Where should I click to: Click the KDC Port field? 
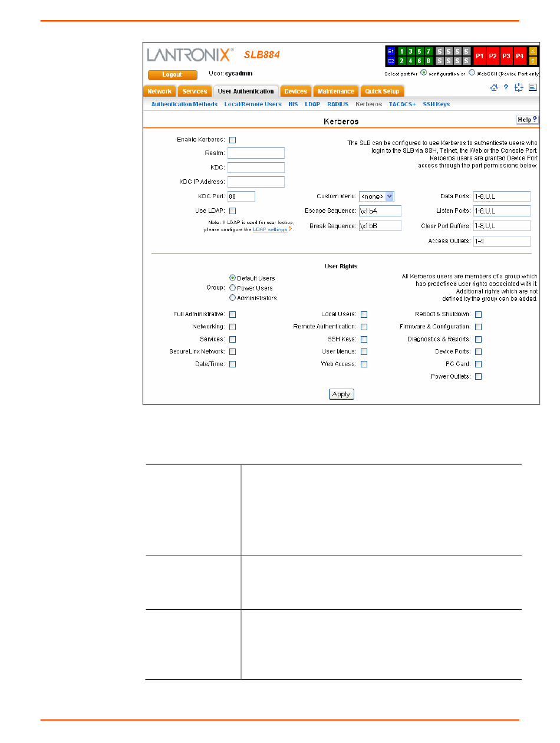241,196
